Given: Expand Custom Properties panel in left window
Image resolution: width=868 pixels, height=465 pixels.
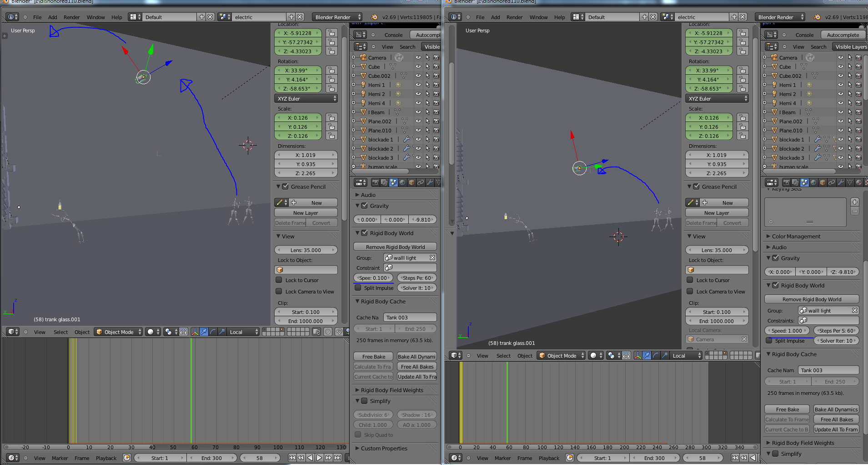Looking at the screenshot, I should point(384,448).
